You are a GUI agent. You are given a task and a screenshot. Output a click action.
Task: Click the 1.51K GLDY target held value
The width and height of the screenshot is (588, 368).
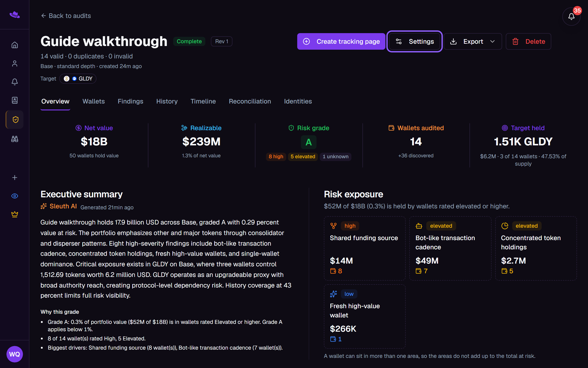click(523, 142)
